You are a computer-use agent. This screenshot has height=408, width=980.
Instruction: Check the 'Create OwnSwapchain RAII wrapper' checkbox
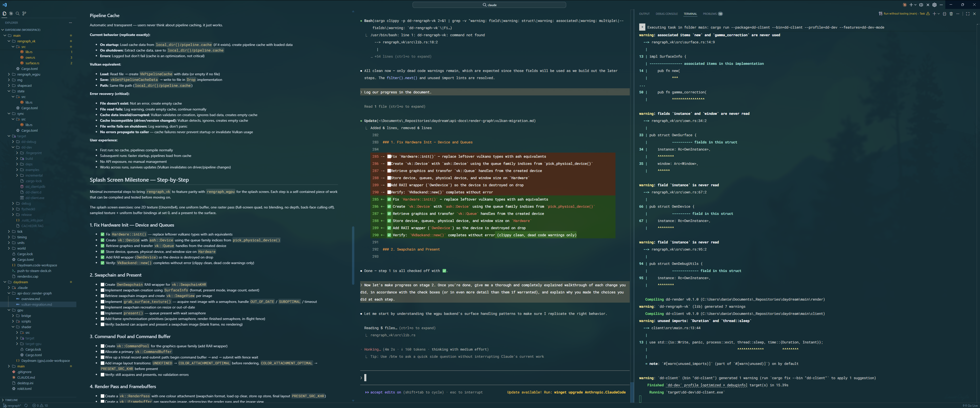click(102, 285)
